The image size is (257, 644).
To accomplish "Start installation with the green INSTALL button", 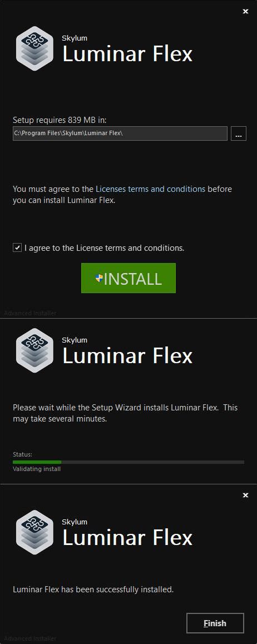I will click(x=128, y=278).
